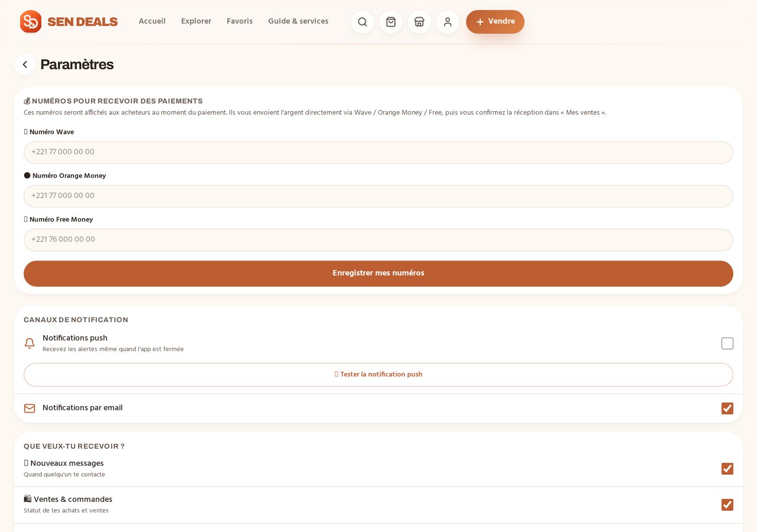This screenshot has height=532, width=757.
Task: Click the money bag icon in payments heading
Action: (27, 101)
